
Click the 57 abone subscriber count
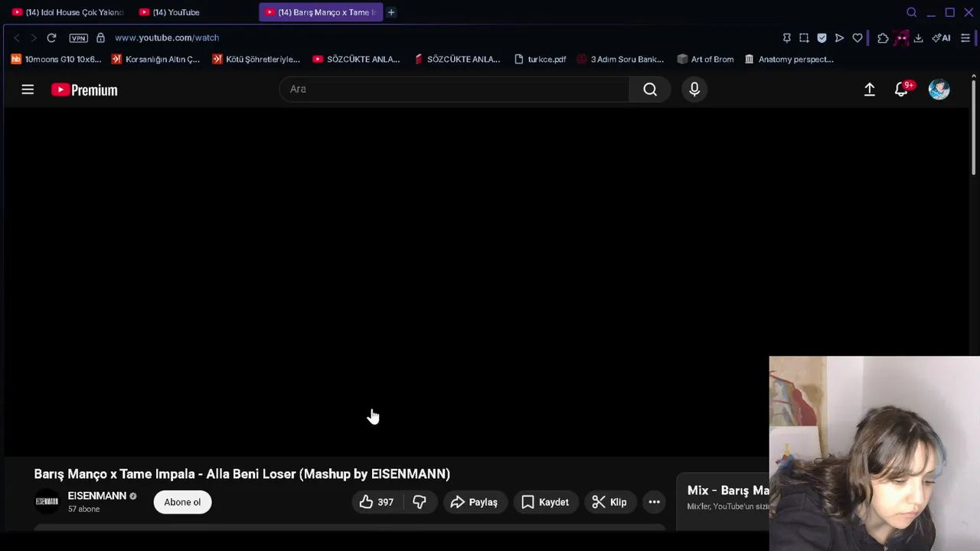click(83, 510)
